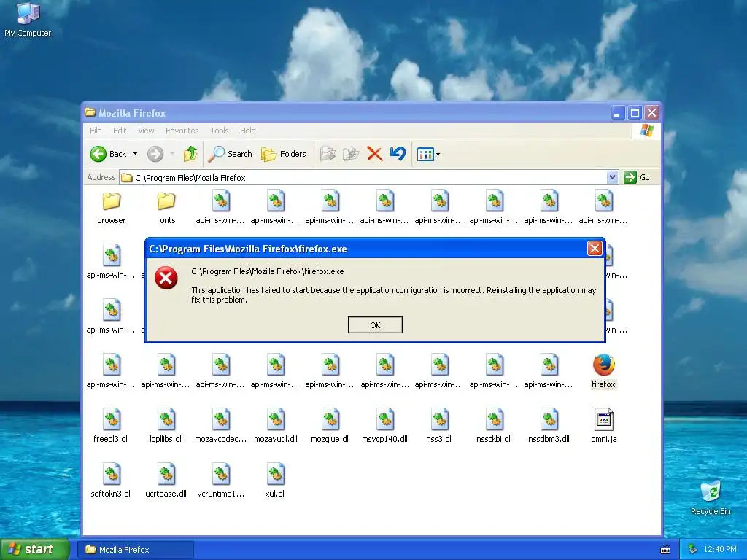Click the address field path text
Viewport: 747px width, 560px height.
click(190, 178)
